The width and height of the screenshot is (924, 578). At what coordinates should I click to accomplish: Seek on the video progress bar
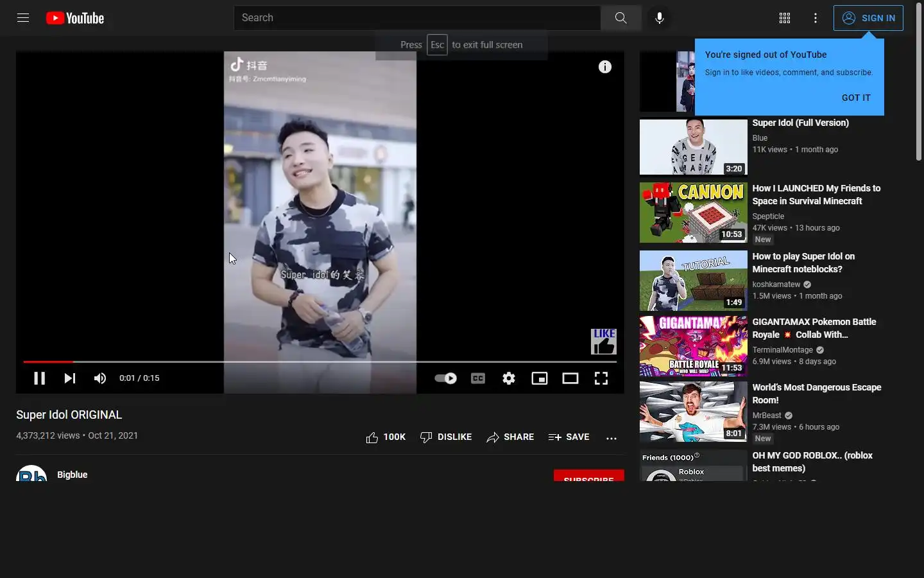[x=320, y=362]
